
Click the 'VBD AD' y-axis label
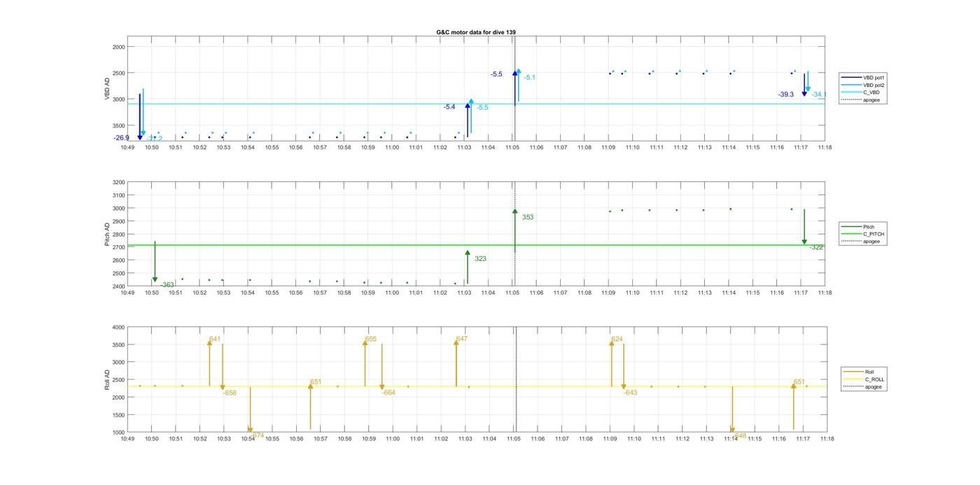[x=108, y=89]
